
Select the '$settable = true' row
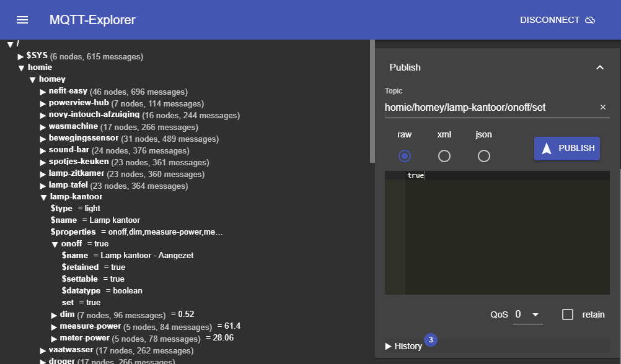pyautogui.click(x=93, y=279)
